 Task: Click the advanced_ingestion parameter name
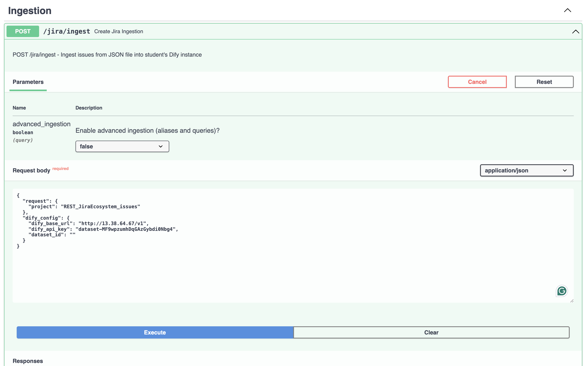(41, 124)
